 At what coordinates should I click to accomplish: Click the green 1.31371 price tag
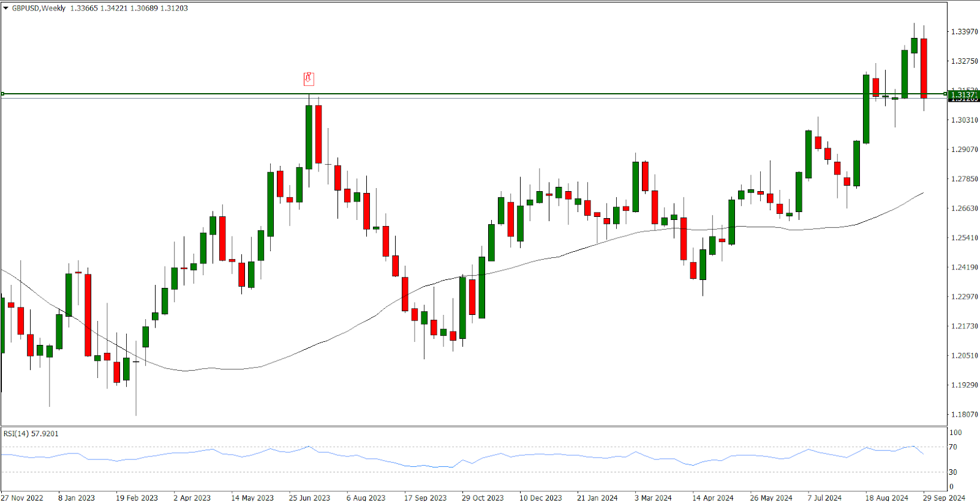[x=963, y=94]
